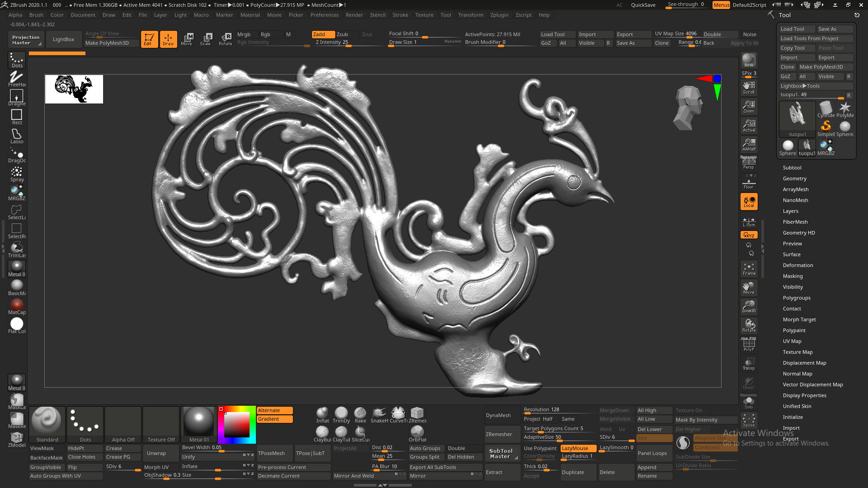Expand the Deformation subpalette
This screenshot has height=488, width=868.
point(797,265)
